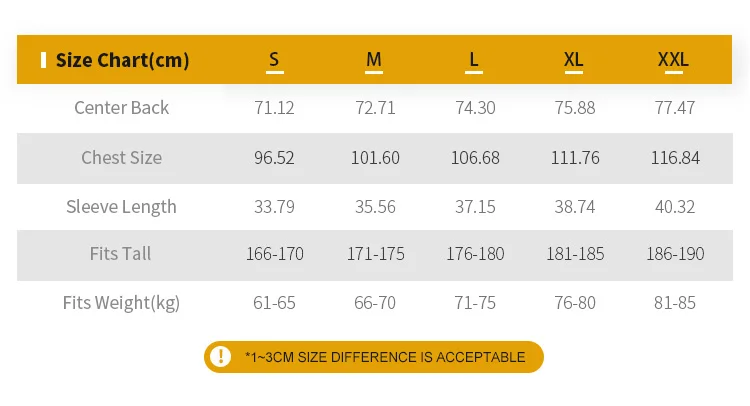
Task: Click the exclamation warning icon
Action: coord(220,357)
